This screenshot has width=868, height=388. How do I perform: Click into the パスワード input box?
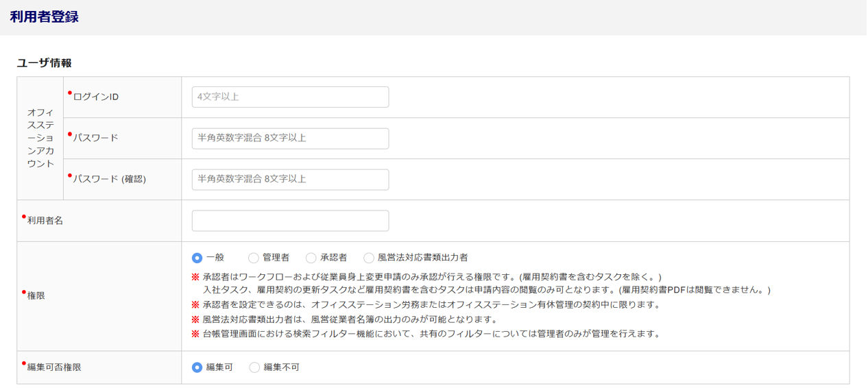point(290,138)
